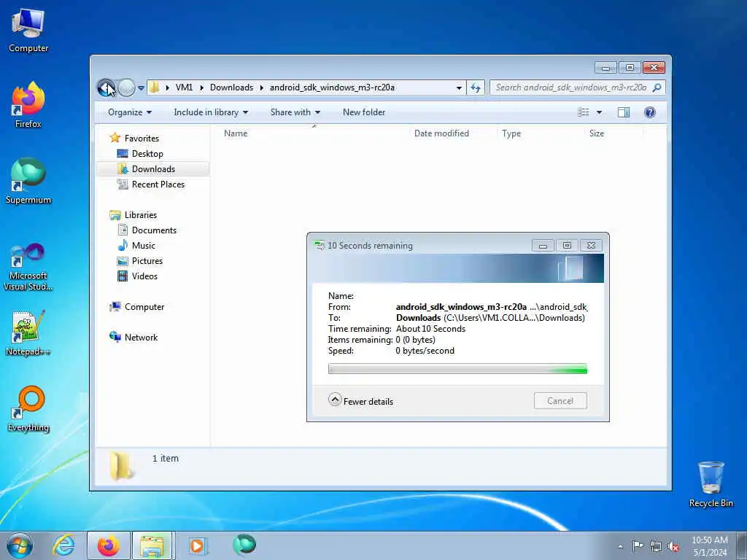This screenshot has height=560, width=747.
Task: Click the muted volume tray icon
Action: [673, 547]
